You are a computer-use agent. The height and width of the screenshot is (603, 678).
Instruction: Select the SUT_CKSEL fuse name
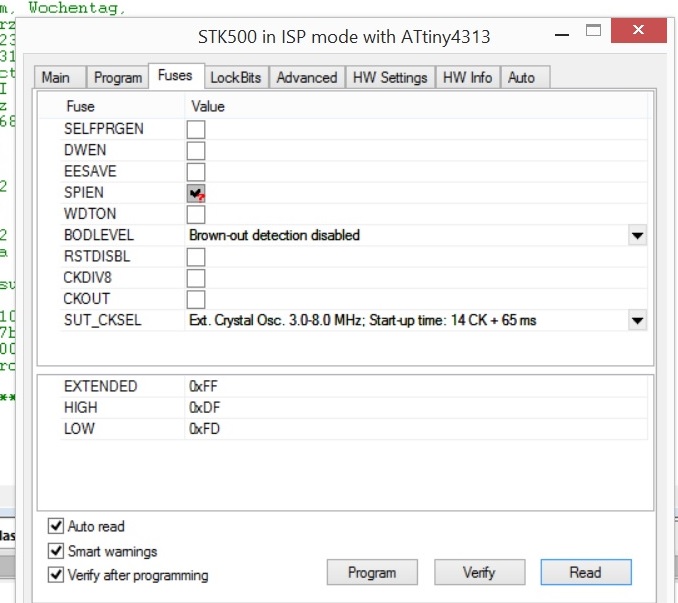point(102,320)
